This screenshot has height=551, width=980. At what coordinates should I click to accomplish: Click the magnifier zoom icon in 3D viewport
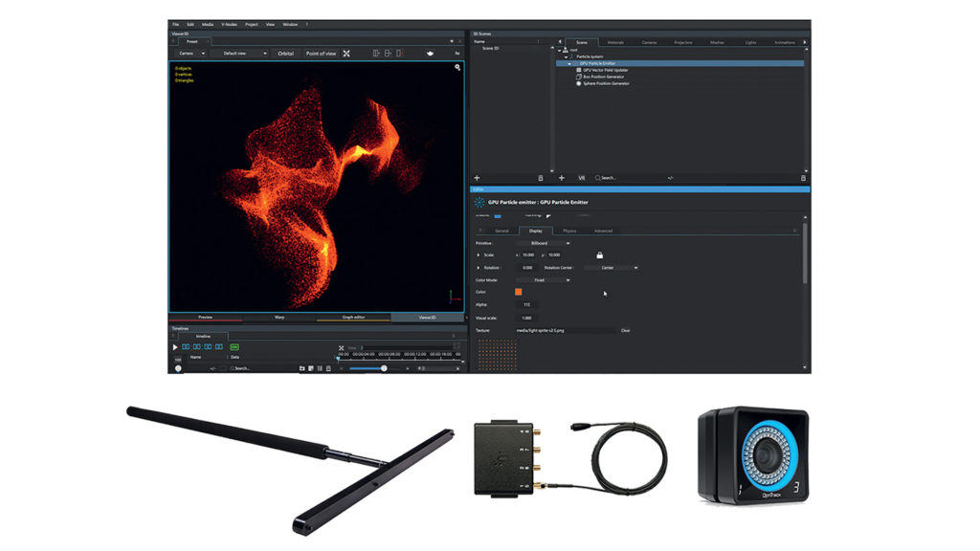(457, 68)
